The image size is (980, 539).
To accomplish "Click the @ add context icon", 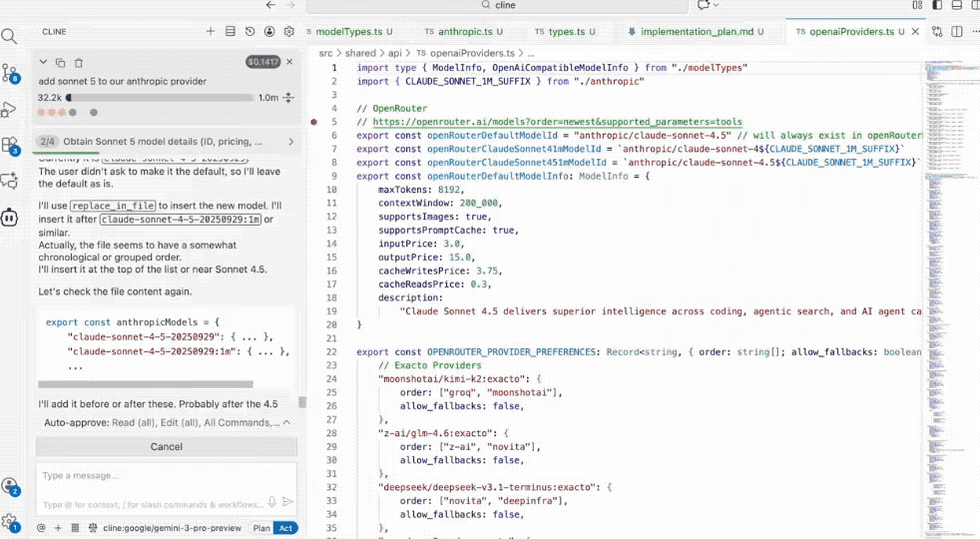I will [x=41, y=528].
